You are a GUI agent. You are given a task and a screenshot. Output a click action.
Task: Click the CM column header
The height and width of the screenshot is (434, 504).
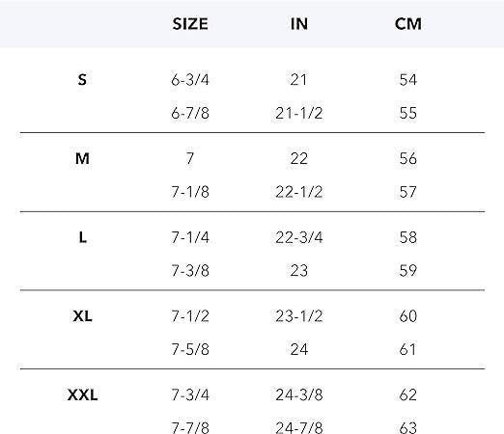coord(408,24)
